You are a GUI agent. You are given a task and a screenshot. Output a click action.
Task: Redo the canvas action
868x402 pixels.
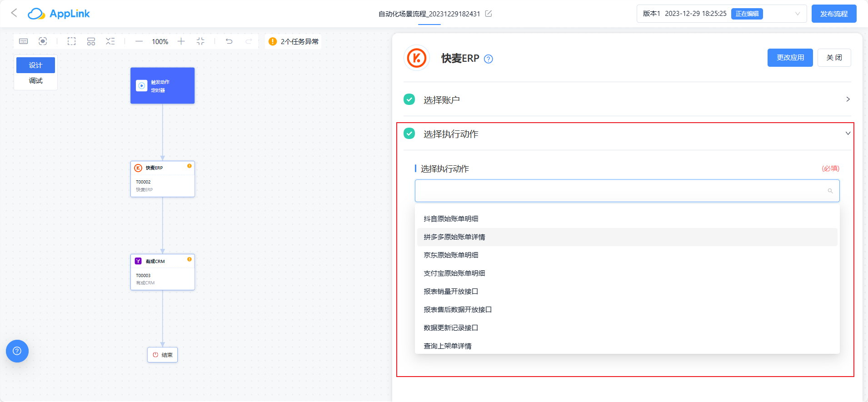click(x=249, y=41)
